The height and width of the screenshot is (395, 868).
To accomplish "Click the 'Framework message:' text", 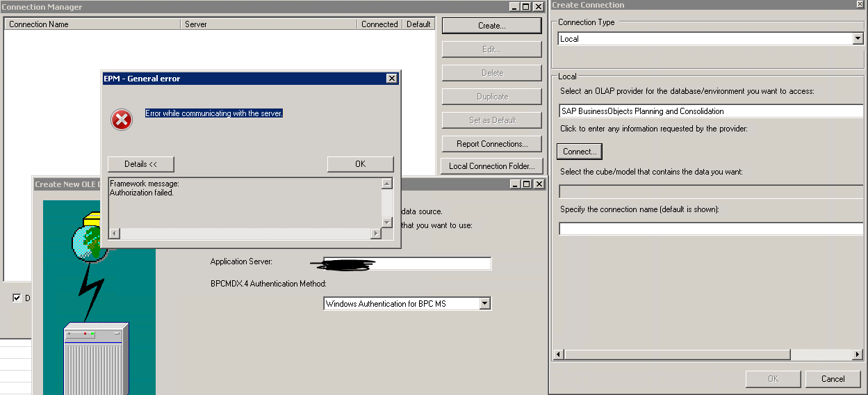I will (145, 184).
